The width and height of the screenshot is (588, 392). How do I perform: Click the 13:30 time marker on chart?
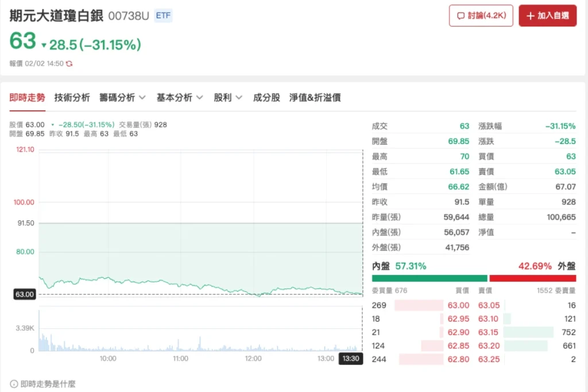point(351,359)
